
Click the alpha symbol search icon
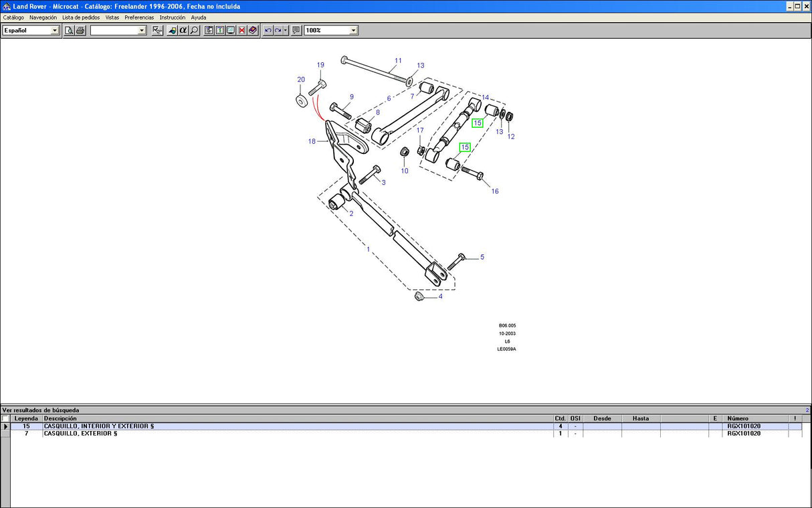(x=183, y=30)
